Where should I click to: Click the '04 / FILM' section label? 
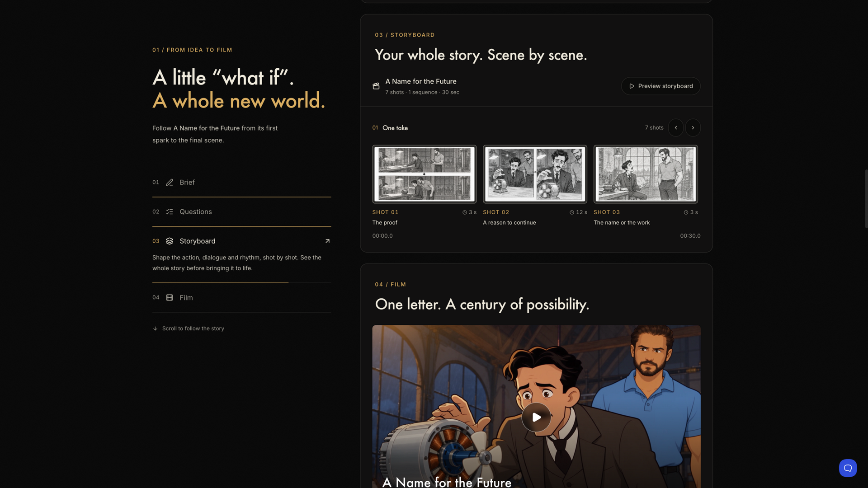tap(391, 284)
